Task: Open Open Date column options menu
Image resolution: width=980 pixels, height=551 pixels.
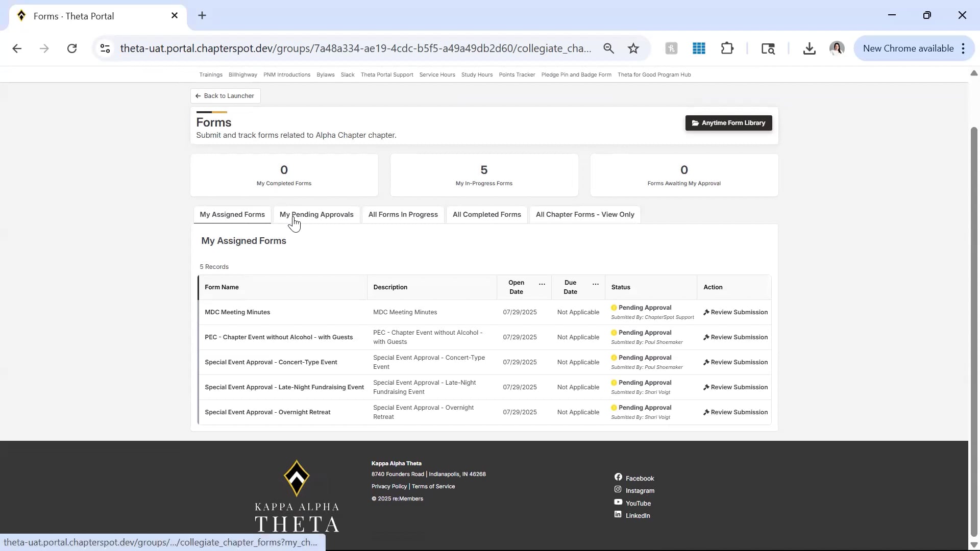Action: 542,283
